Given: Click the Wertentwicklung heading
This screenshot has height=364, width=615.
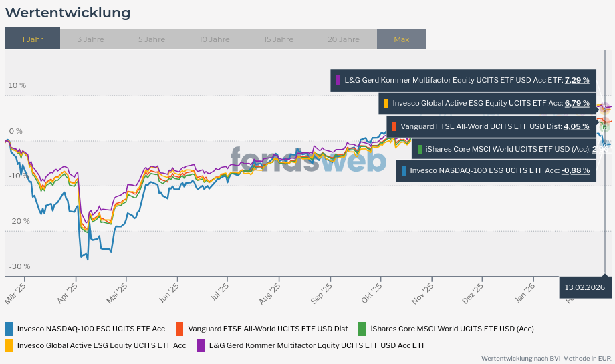Looking at the screenshot, I should (68, 13).
